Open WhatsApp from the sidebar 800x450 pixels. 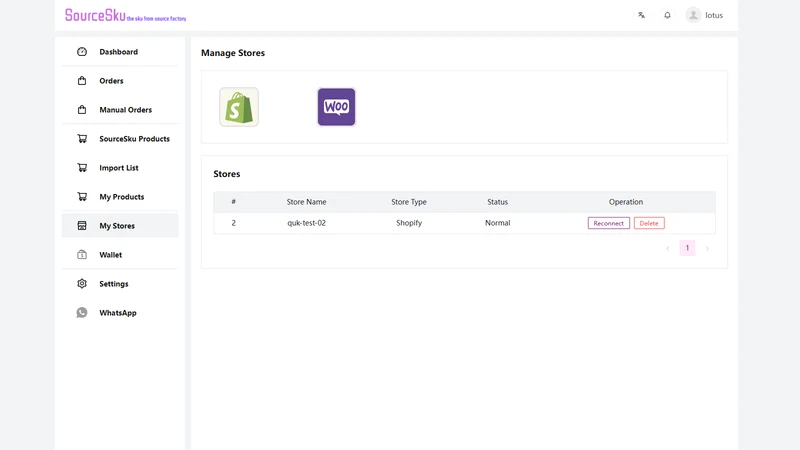coord(120,313)
